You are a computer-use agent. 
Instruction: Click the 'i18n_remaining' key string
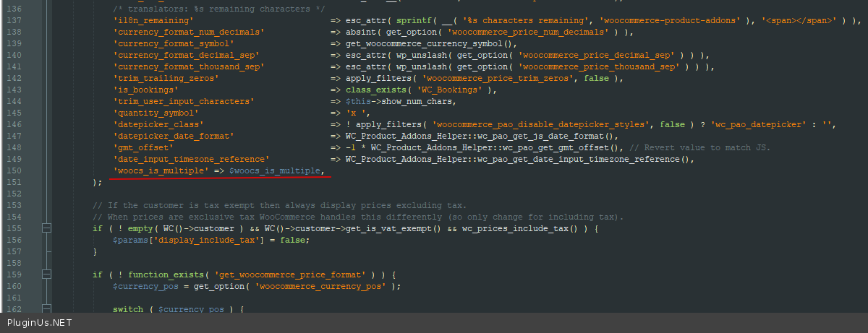[x=153, y=20]
